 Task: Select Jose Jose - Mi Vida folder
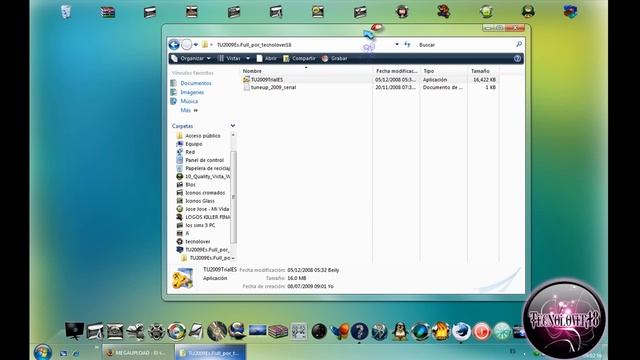[203, 209]
